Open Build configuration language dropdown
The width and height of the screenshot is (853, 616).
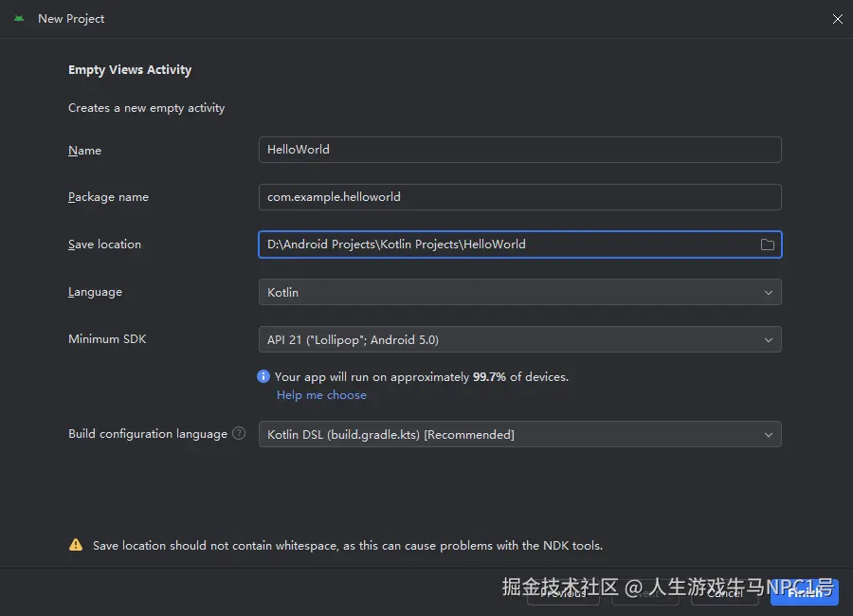click(x=519, y=434)
